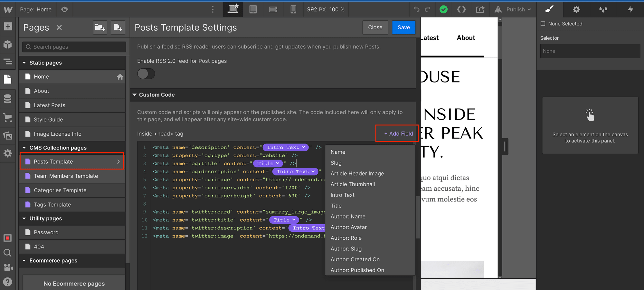Screen dimensions: 644x290
Task: Undo the last action
Action: pyautogui.click(x=416, y=9)
